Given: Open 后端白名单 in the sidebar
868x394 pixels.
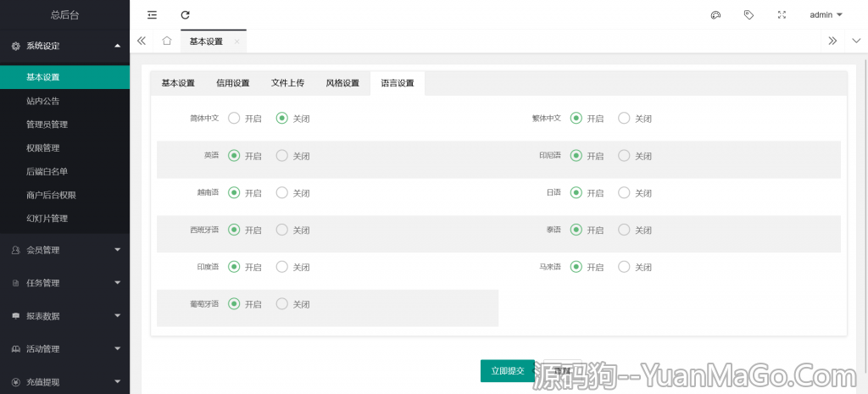Looking at the screenshot, I should [x=64, y=171].
